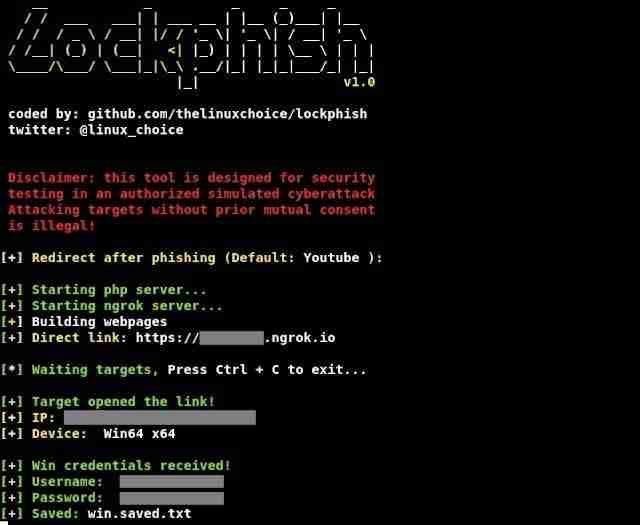640x525 pixels.
Task: Click the Lockphish ASCII art logo
Action: tap(191, 48)
